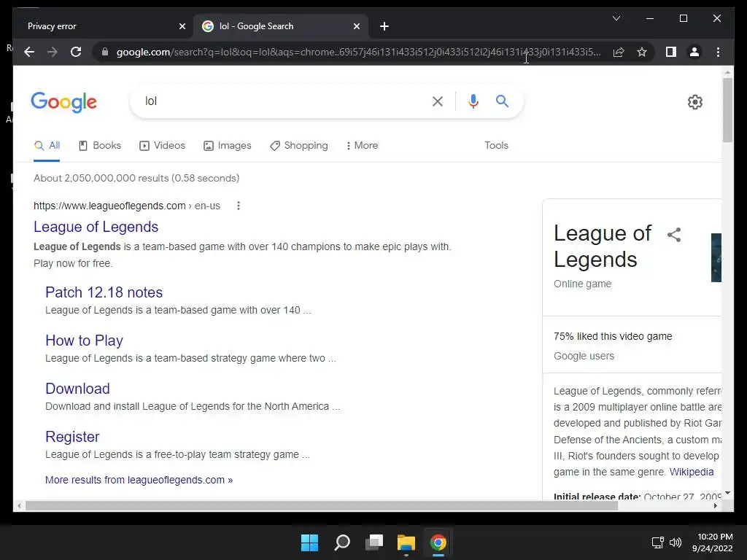Click the browser forward arrow
The image size is (747, 560).
[x=53, y=52]
